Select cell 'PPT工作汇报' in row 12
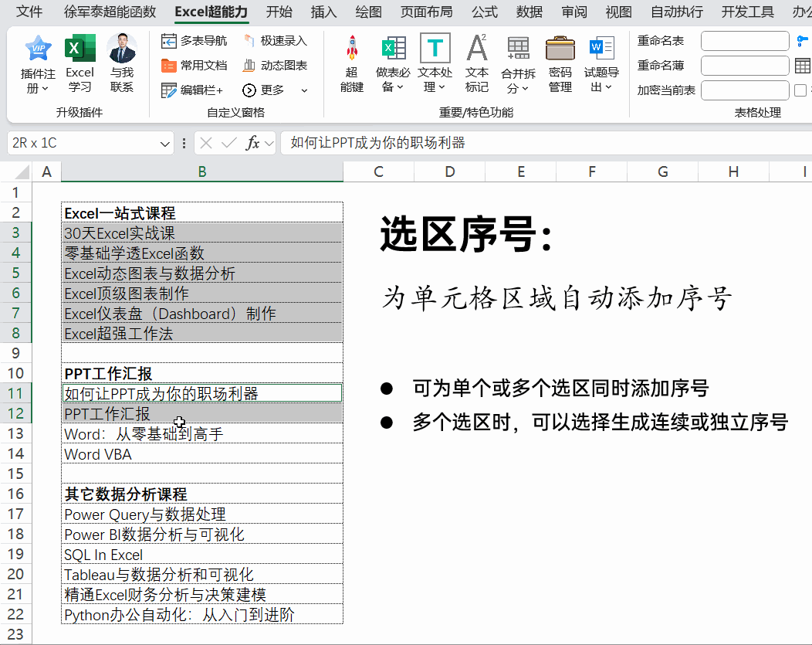Screen dimensions: 812x645 pos(202,413)
